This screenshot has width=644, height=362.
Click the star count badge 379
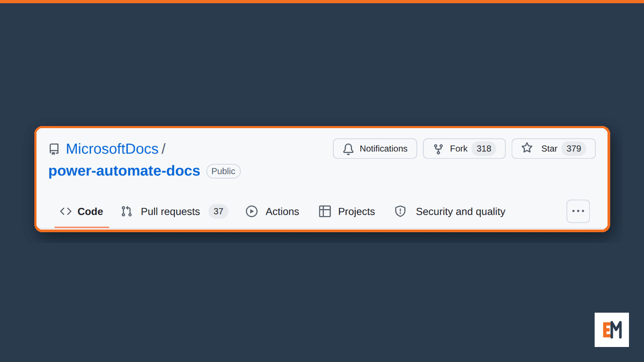pos(574,149)
